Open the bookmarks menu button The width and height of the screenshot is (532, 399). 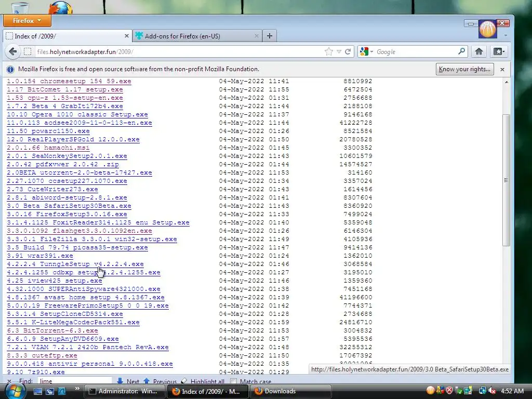coord(499,51)
